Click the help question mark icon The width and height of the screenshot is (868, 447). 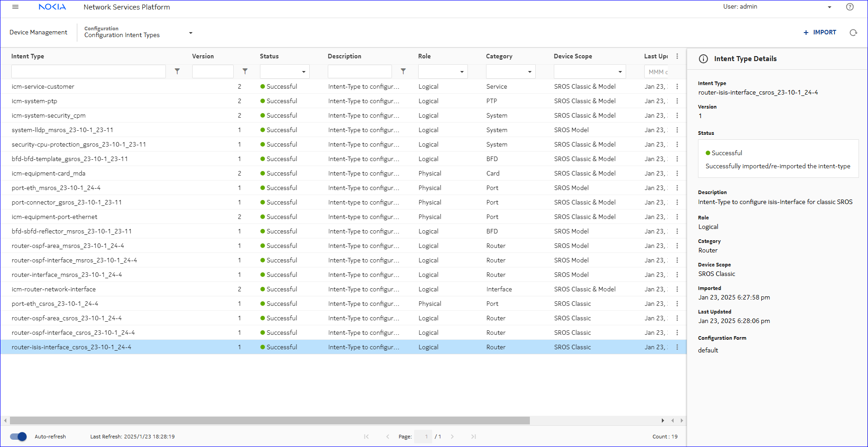[x=850, y=7]
